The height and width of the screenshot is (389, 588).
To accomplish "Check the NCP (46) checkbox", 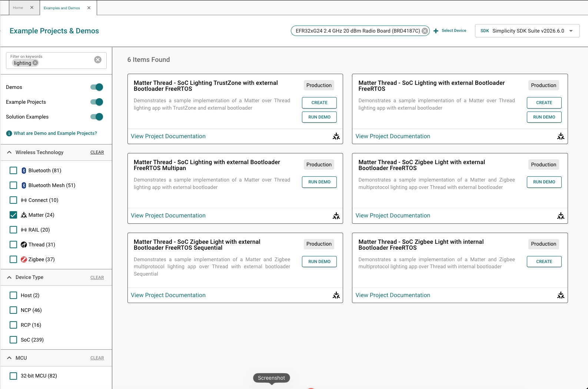I will [x=13, y=310].
